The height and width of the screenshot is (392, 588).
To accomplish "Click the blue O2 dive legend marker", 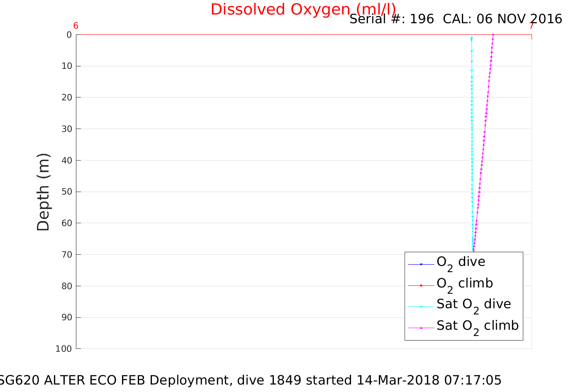I will coord(421,264).
